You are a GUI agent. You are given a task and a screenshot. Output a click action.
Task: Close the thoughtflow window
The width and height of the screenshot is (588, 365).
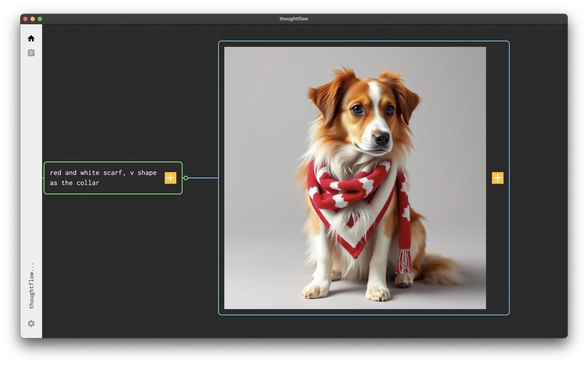[25, 19]
